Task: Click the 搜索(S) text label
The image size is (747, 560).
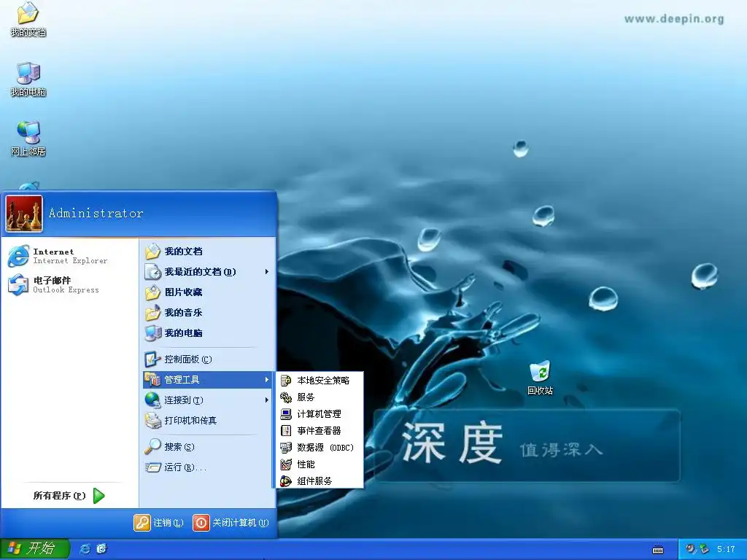Action: coord(179,447)
